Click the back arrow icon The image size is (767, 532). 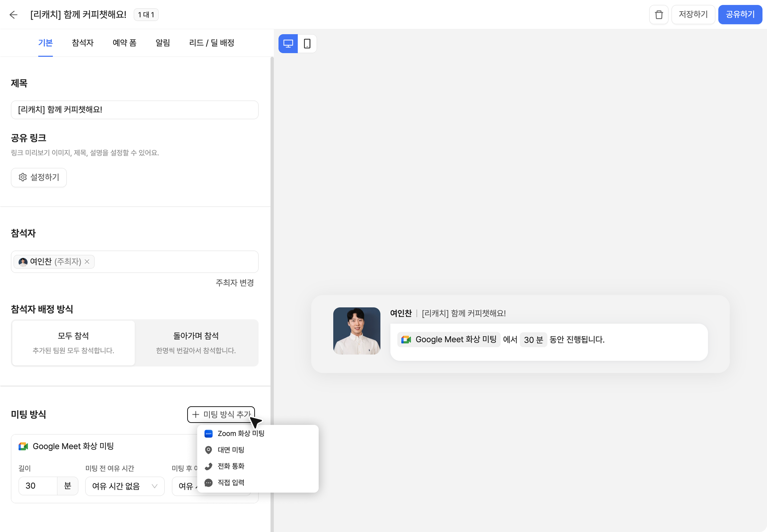tap(13, 15)
